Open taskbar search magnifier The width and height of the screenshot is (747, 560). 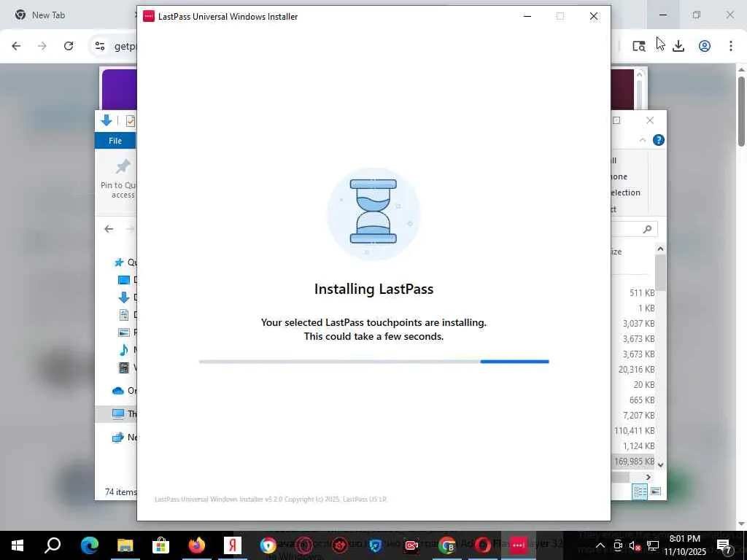tap(53, 545)
